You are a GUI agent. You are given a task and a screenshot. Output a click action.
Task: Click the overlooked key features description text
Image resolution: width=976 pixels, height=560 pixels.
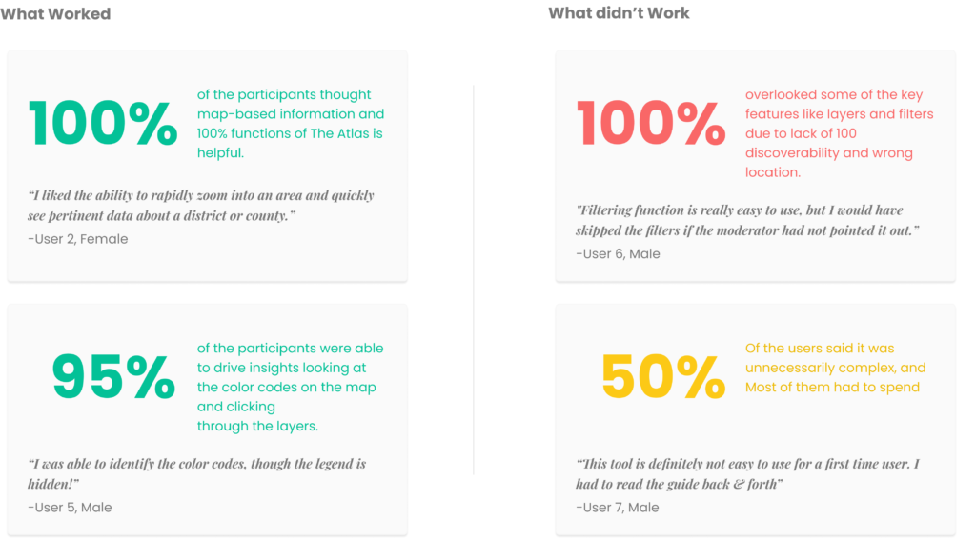[x=839, y=133]
